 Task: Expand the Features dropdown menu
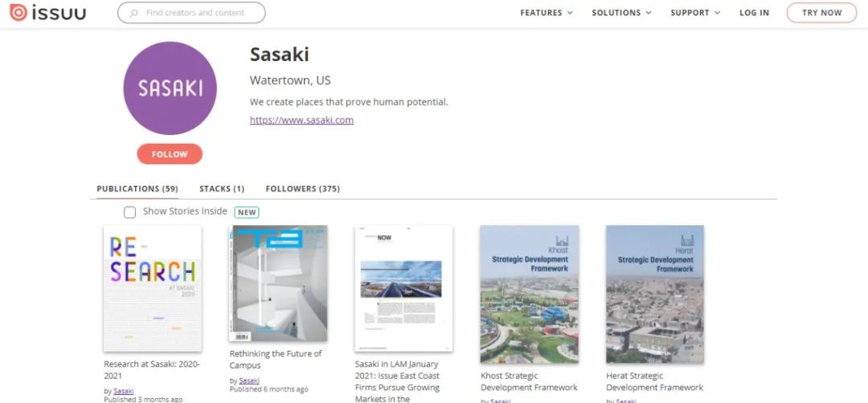pyautogui.click(x=547, y=13)
